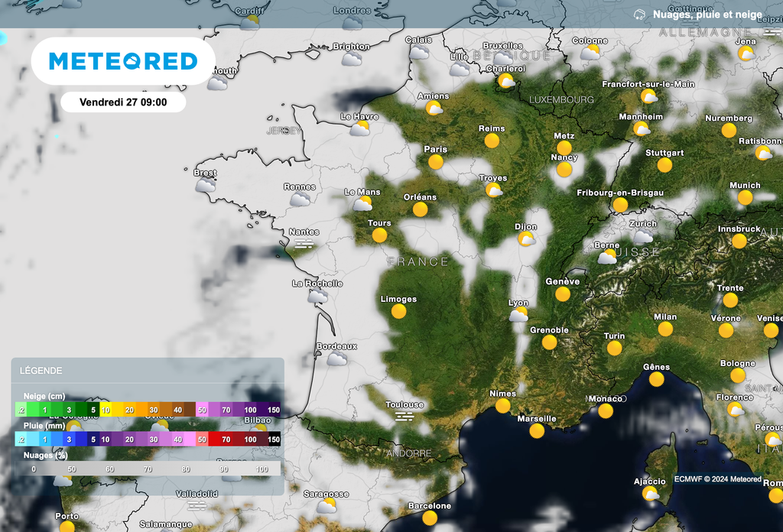Click the partly cloudy icon at Ajaccio
The width and height of the screenshot is (783, 532).
651,494
